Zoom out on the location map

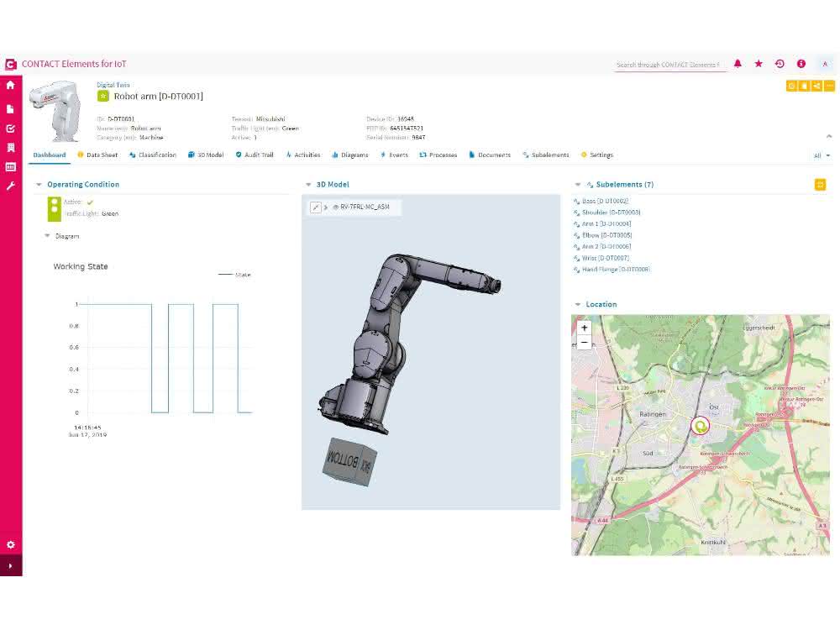(584, 343)
